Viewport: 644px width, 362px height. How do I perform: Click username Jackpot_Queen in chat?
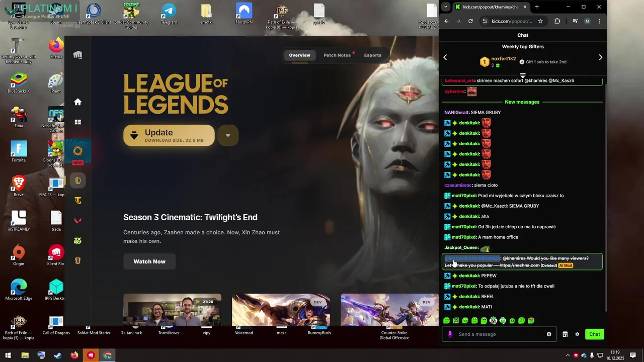pos(461,248)
